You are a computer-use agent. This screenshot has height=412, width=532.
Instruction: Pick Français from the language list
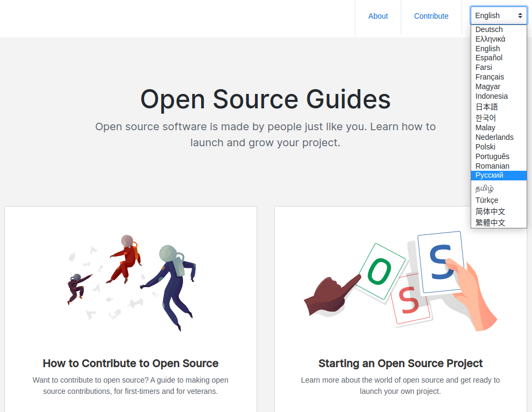498,77
